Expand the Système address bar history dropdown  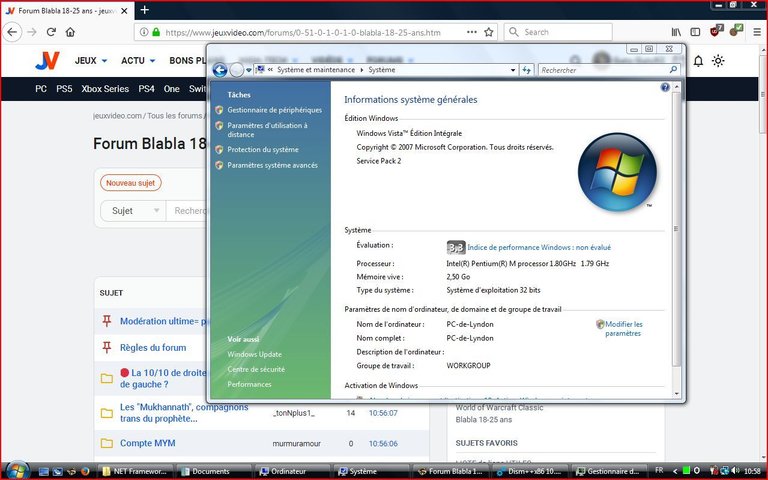[x=513, y=70]
